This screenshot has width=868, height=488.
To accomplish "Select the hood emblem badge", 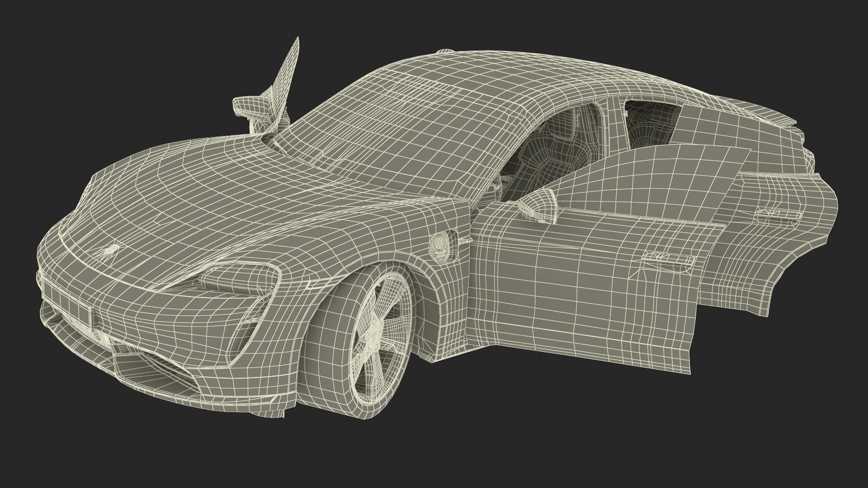I will coord(112,250).
